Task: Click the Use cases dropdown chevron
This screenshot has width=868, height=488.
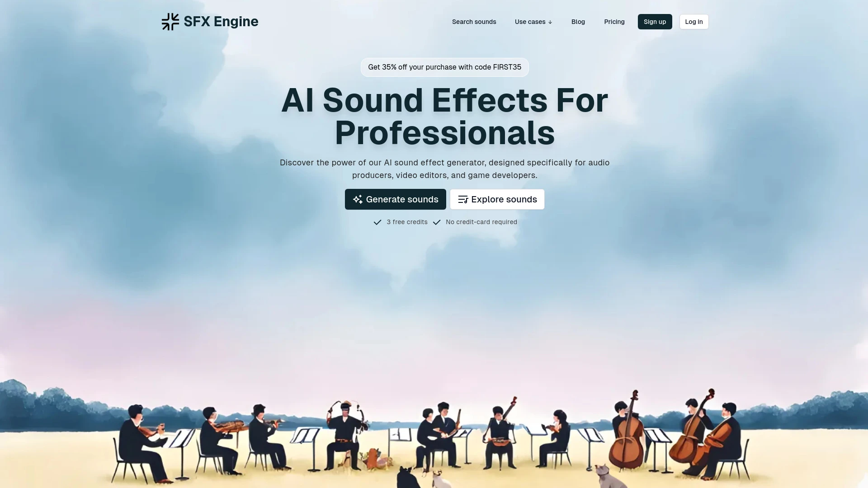Action: coord(550,22)
